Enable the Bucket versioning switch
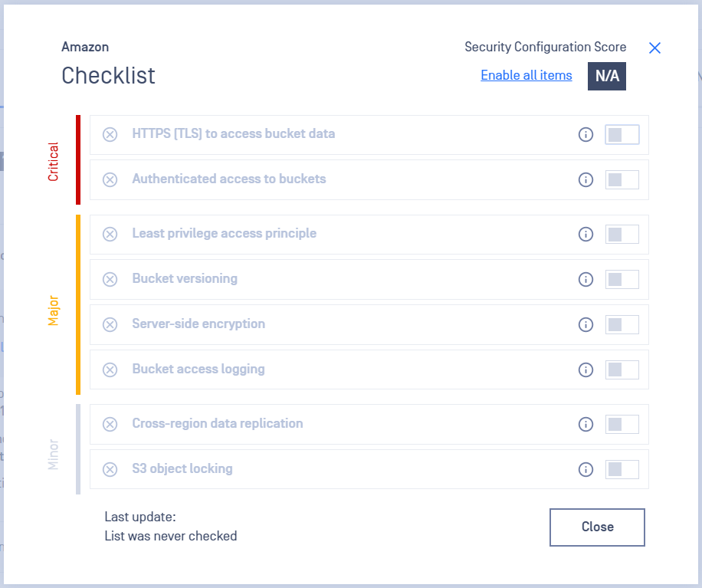Viewport: 702px width, 588px height. [x=622, y=280]
